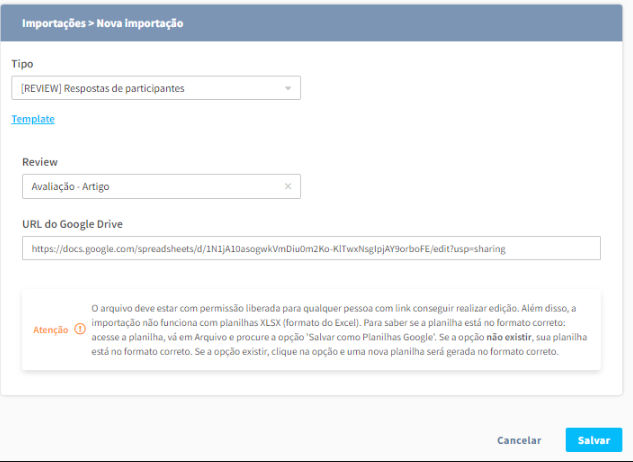Open the Tipo dropdown arrow
633x462 pixels.
click(288, 88)
